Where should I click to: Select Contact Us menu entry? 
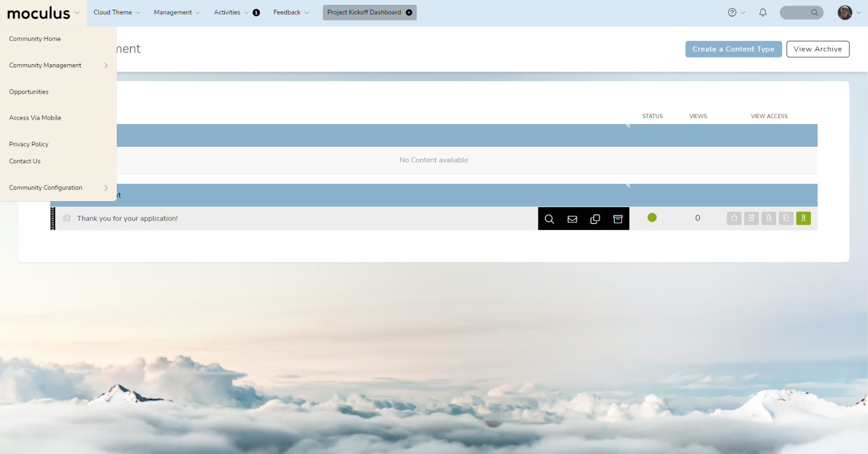24,161
